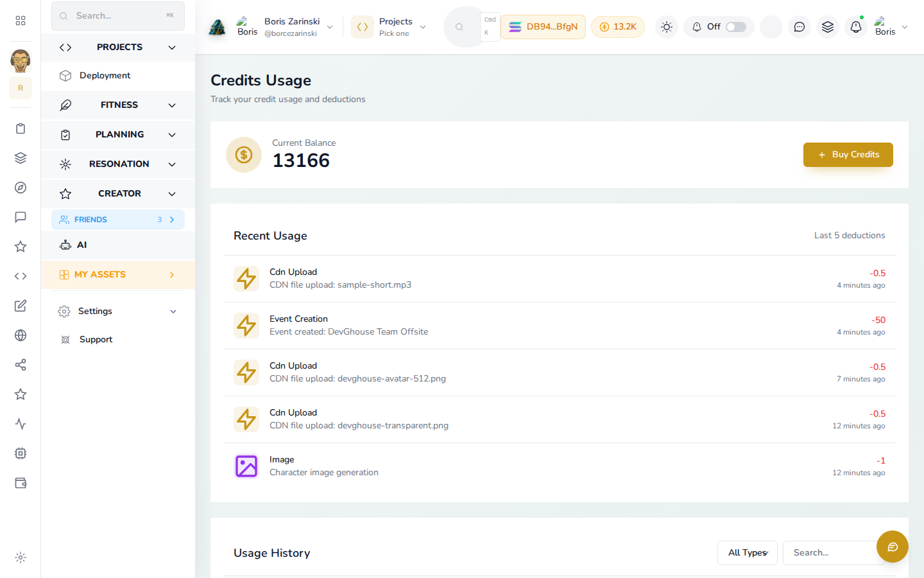Open the compass explore icon

tap(21, 188)
